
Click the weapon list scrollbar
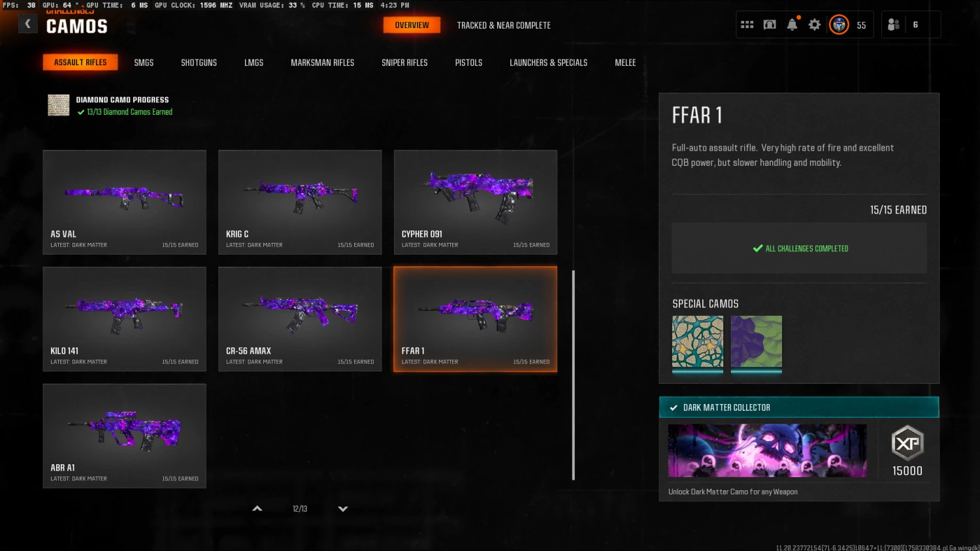click(574, 375)
